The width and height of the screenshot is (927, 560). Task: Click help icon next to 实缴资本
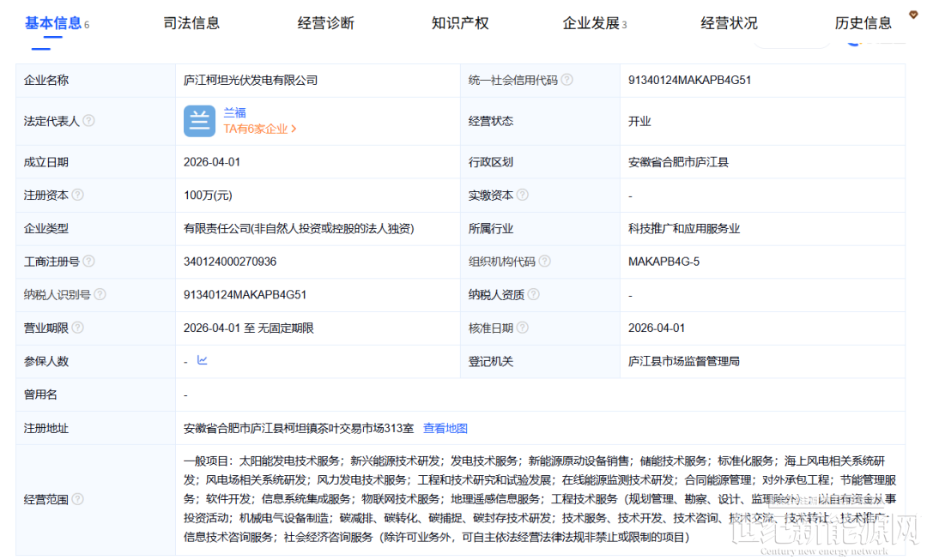pos(522,196)
